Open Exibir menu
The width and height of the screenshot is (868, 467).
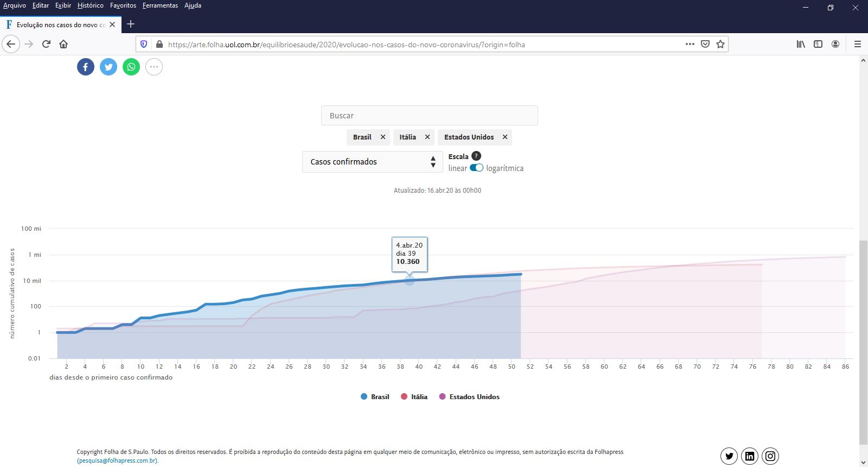(63, 5)
